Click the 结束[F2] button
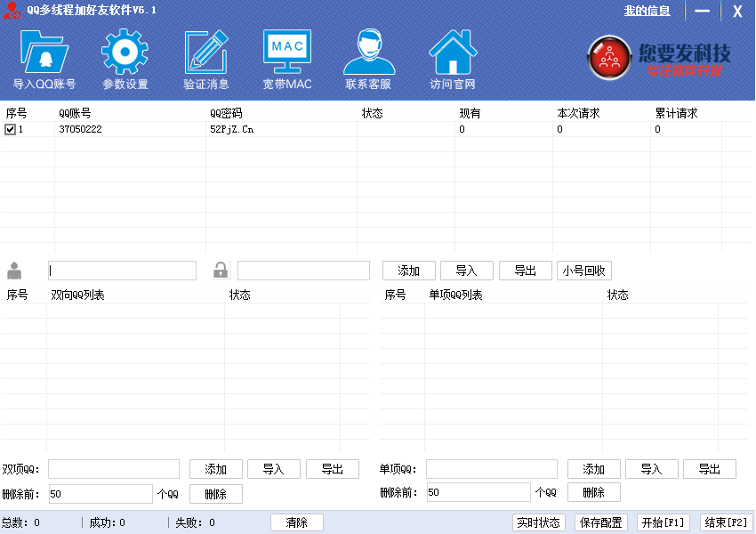This screenshot has height=534, width=756. [727, 522]
